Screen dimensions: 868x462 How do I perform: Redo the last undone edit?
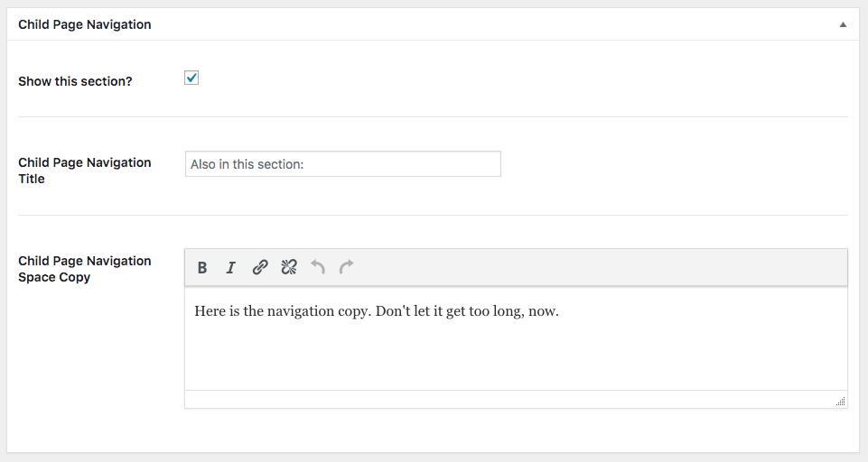coord(347,268)
